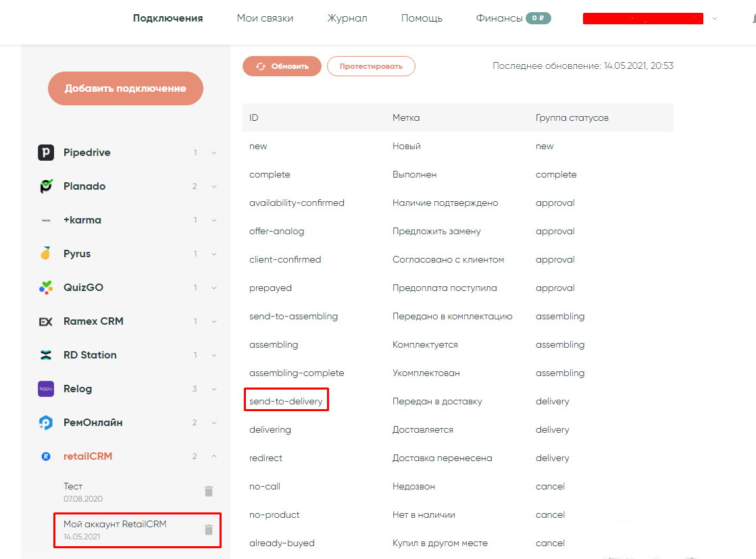The height and width of the screenshot is (559, 756).
Task: Open the Мои связки menu item
Action: pos(265,18)
